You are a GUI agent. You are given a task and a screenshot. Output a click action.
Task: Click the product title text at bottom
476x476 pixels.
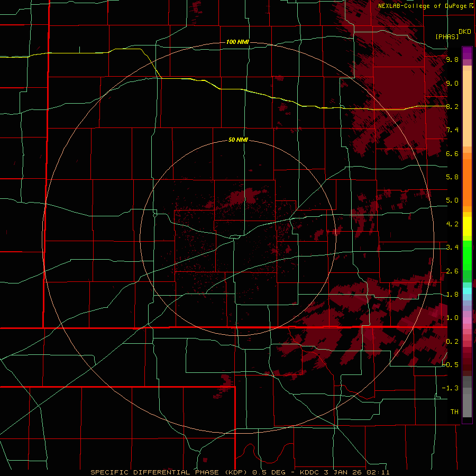pos(240,472)
